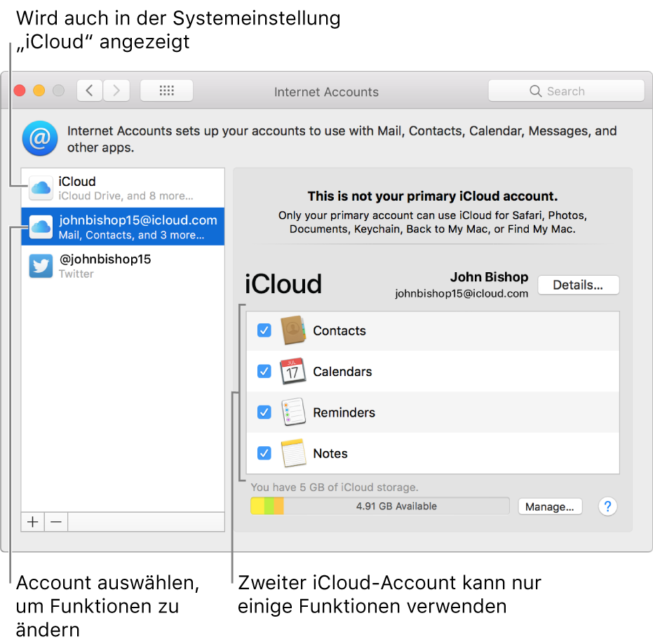The image size is (653, 644).
Task: Close window with red button
Action: tap(20, 90)
